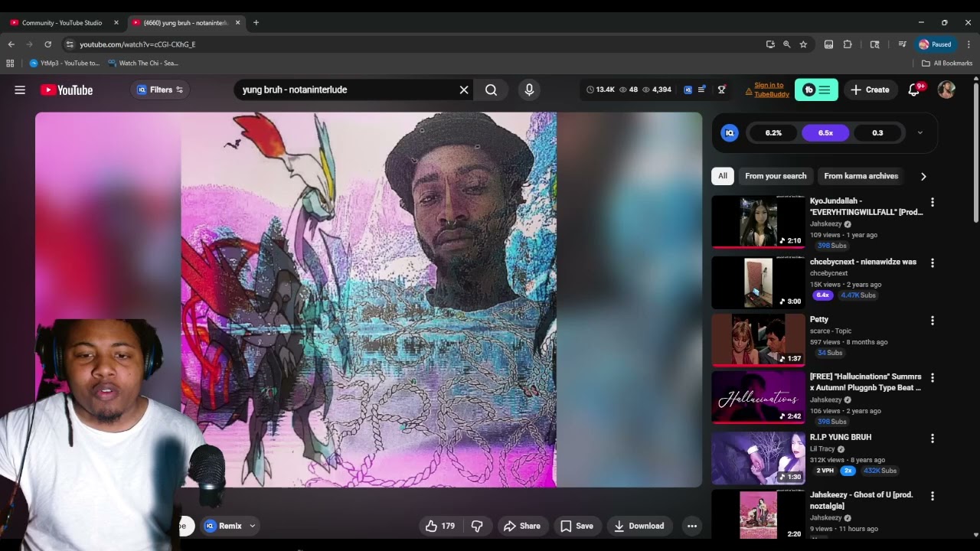Open more actions ellipsis under the video
The height and width of the screenshot is (551, 980).
click(x=692, y=526)
